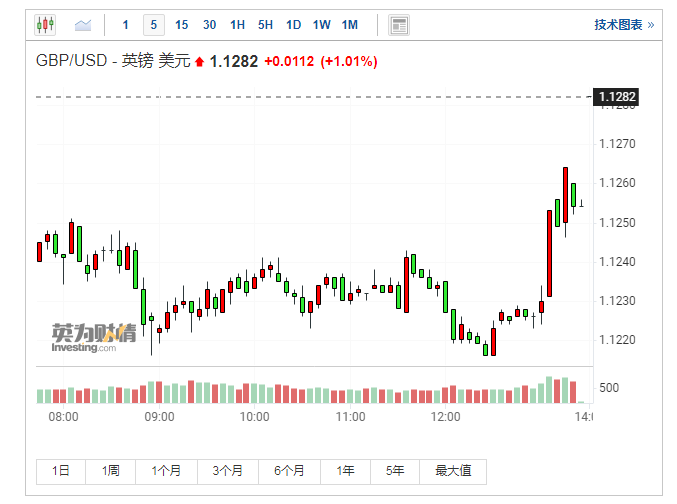The width and height of the screenshot is (677, 504).
Task: Choose the 6个月 time range
Action: tap(289, 471)
